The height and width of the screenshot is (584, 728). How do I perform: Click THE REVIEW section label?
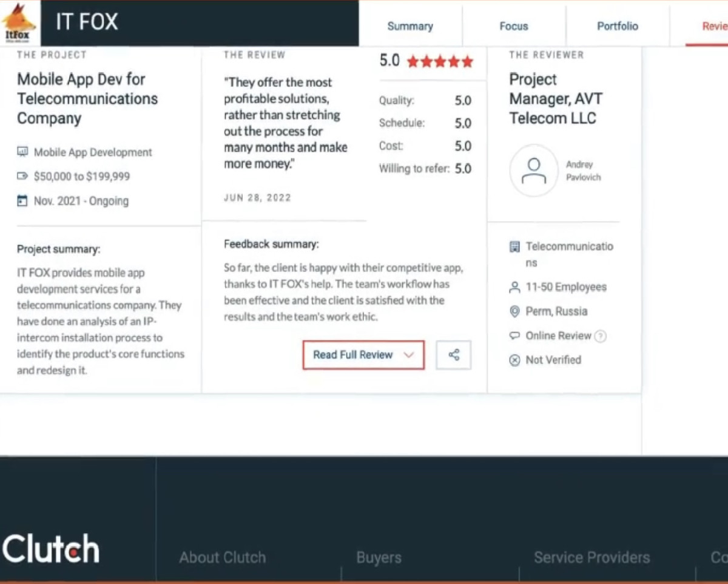tap(254, 55)
